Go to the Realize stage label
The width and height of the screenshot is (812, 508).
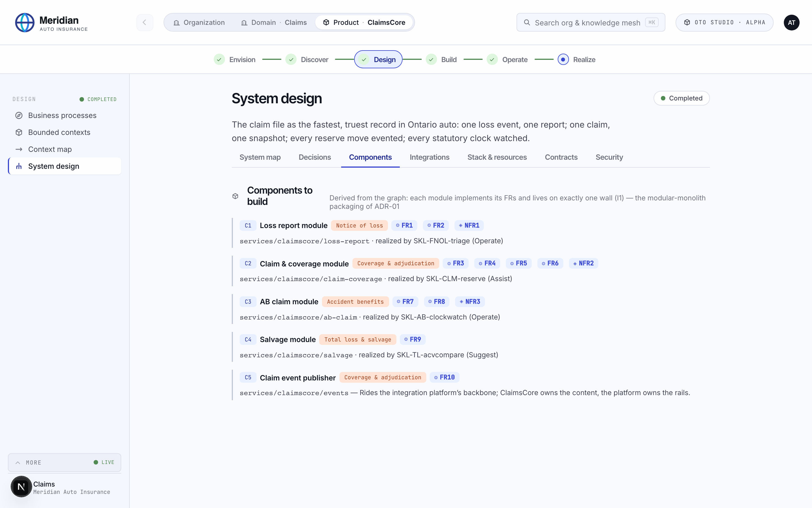[584, 60]
